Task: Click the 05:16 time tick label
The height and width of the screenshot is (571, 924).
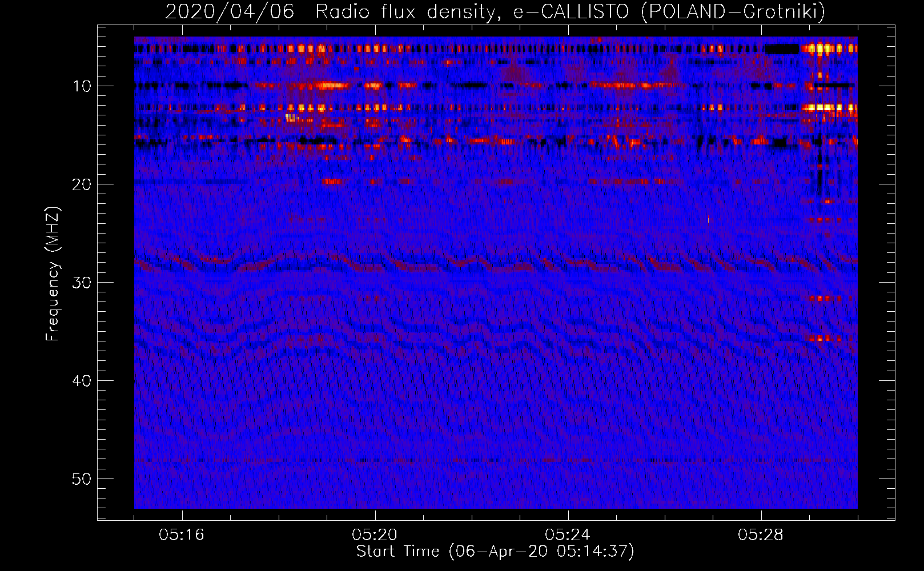Action: tap(182, 535)
